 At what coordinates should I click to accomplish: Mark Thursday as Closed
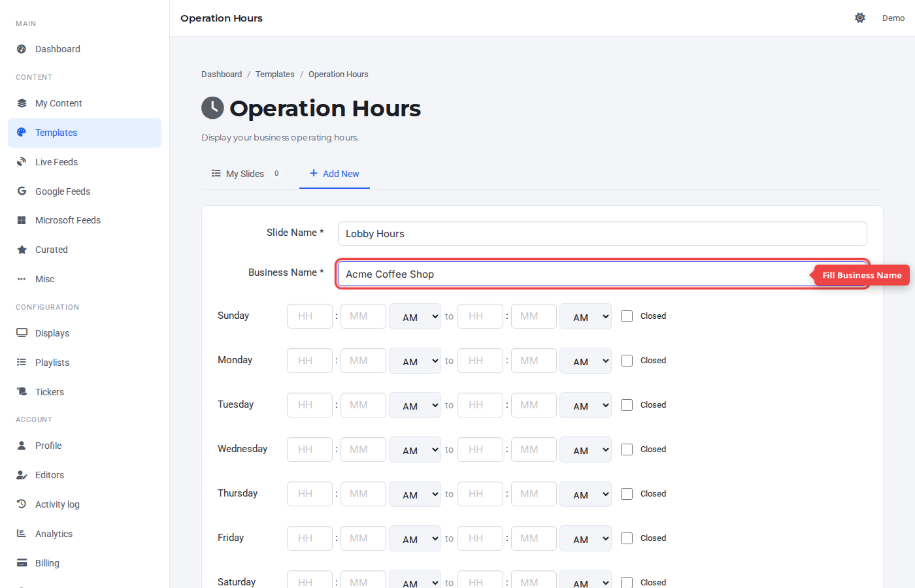point(627,494)
